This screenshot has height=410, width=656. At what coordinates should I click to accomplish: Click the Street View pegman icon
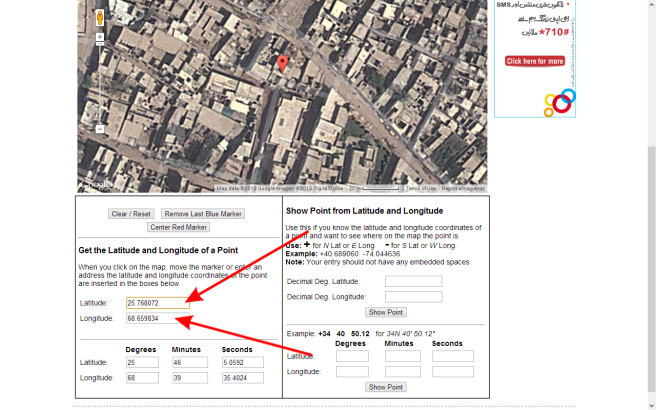coord(99,18)
